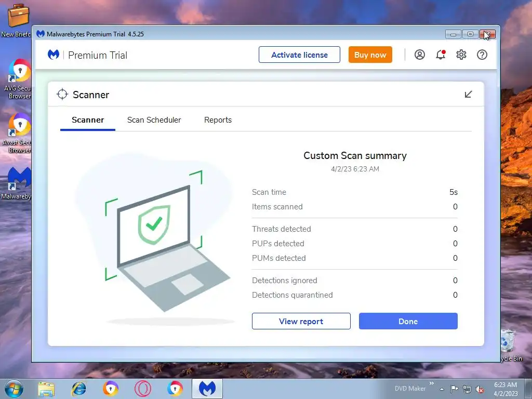Click the Done button

pyautogui.click(x=408, y=321)
